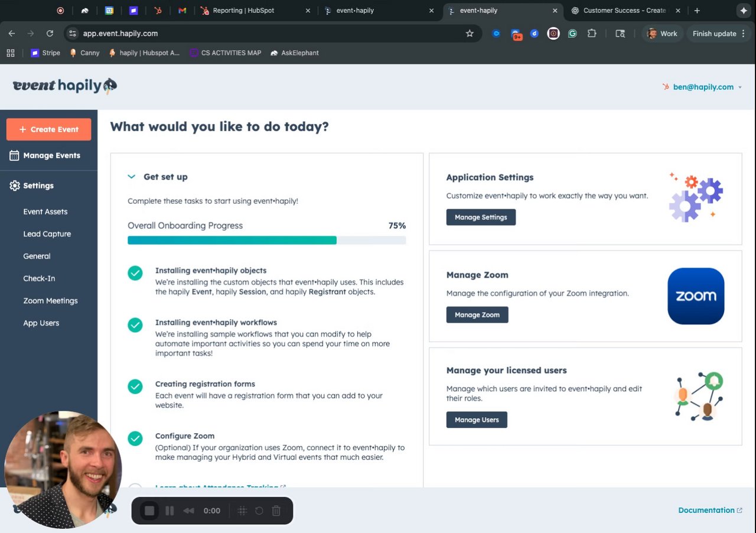Go back to the previous page

click(12, 34)
